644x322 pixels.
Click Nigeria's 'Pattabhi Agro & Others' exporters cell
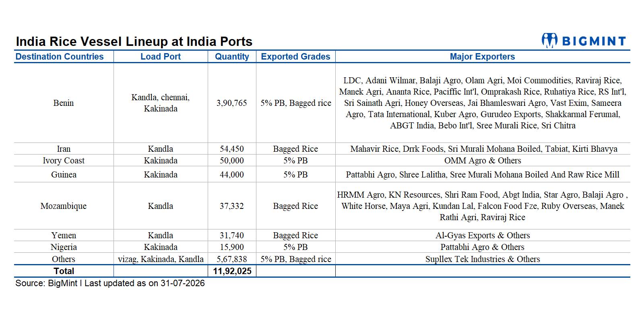click(x=483, y=247)
